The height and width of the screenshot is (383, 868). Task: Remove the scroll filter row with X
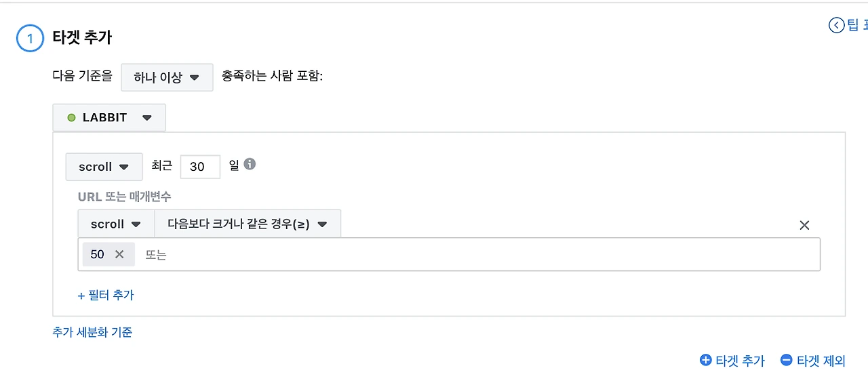point(804,225)
